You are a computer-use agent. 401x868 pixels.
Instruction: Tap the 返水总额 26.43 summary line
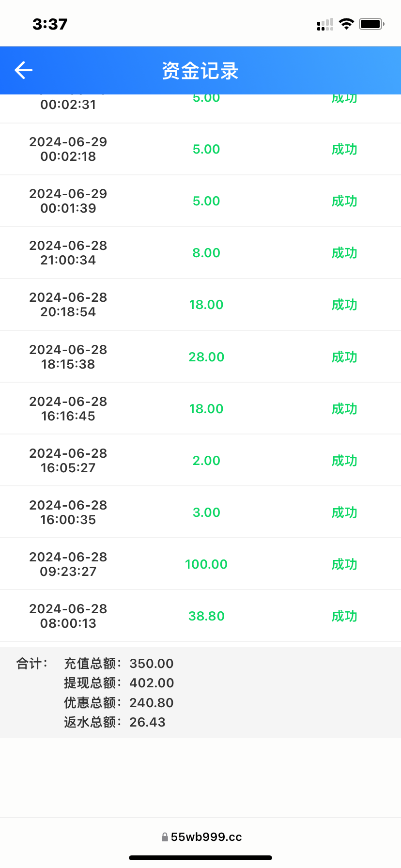(x=115, y=722)
